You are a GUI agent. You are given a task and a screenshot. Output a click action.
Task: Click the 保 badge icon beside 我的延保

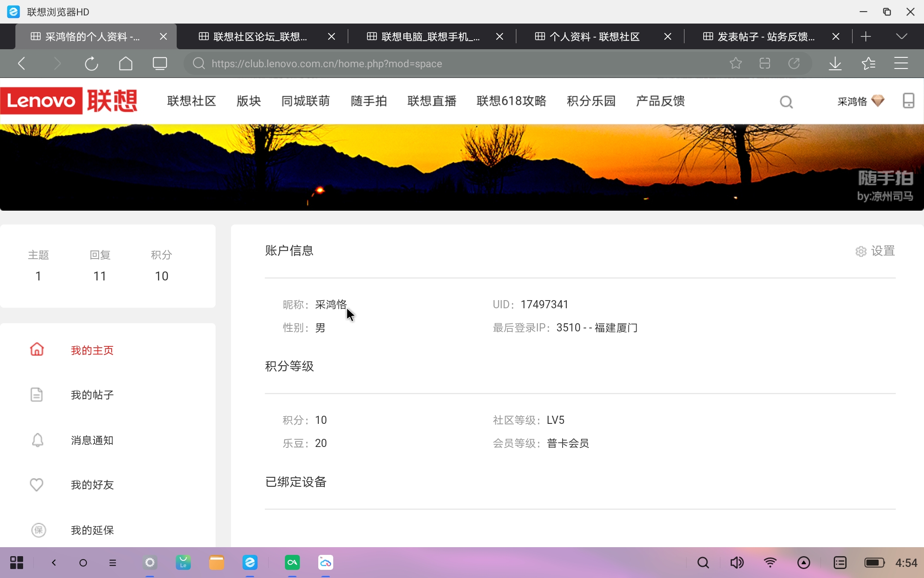click(x=38, y=530)
